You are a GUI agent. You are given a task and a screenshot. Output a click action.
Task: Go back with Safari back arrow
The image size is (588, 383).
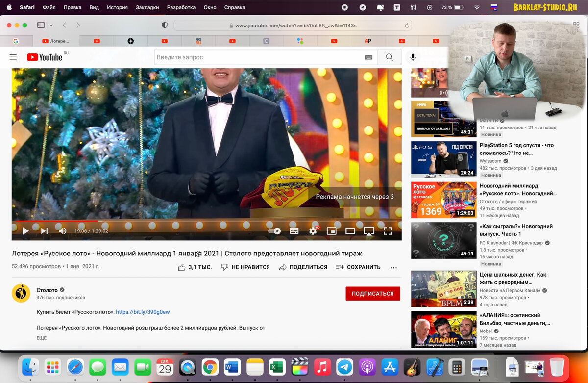tap(64, 25)
